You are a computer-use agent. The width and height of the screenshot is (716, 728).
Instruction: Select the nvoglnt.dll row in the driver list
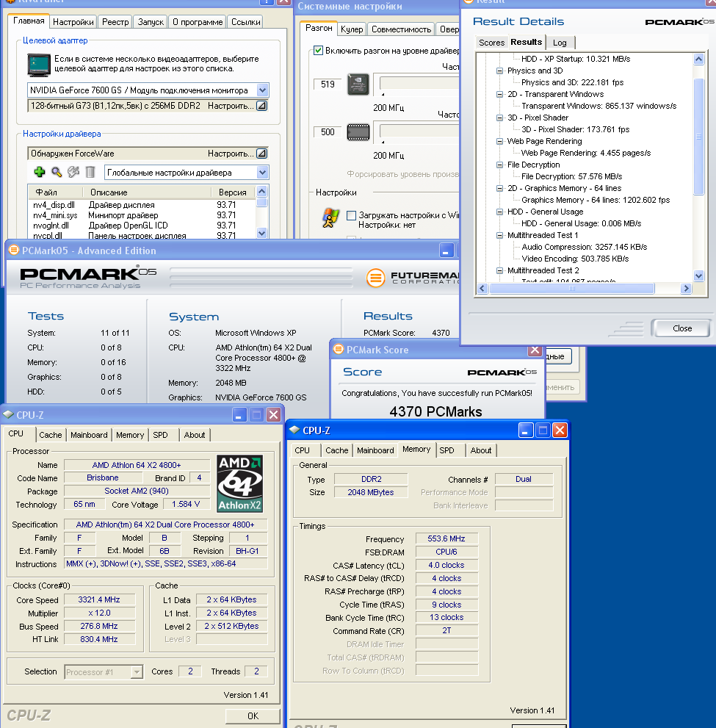[142, 226]
